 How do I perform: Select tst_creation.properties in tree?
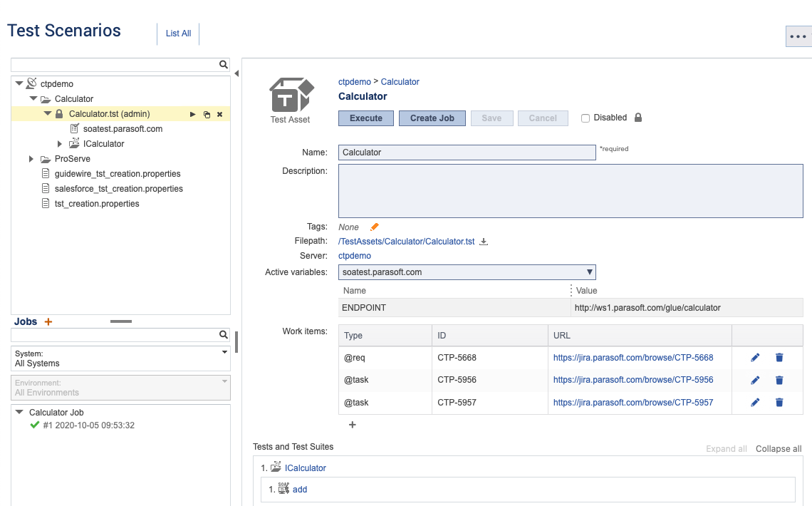click(97, 204)
